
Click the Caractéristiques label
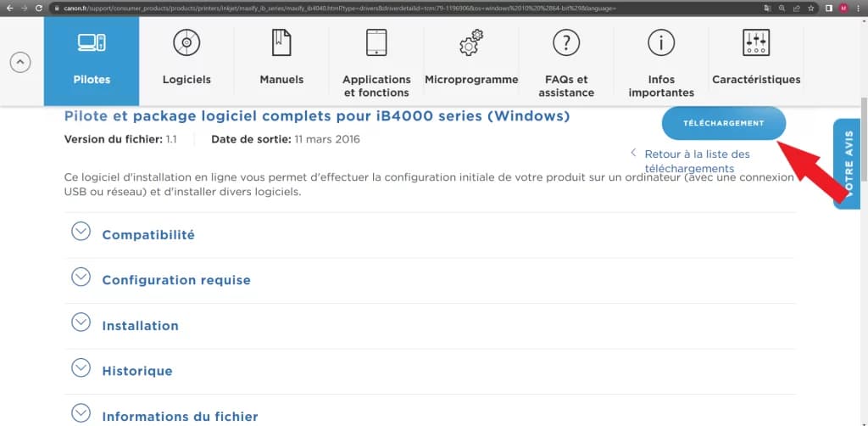click(756, 79)
